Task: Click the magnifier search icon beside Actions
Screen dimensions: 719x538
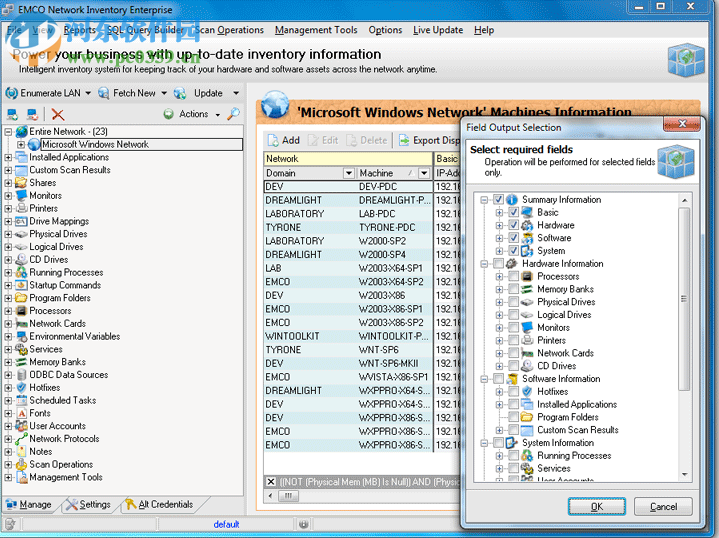Action: point(233,114)
